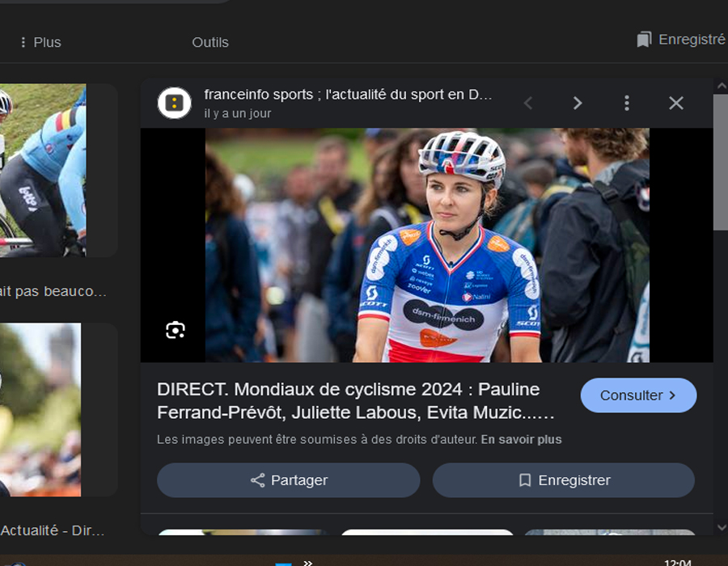This screenshot has height=566, width=728.
Task: Open the franceinfo sports site via its favicon
Action: click(x=175, y=103)
